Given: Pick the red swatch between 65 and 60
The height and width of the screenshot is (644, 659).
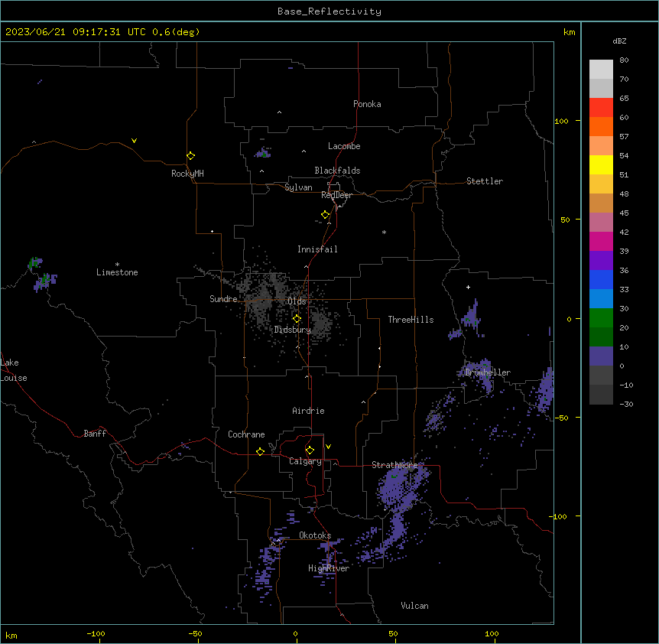Looking at the screenshot, I should tap(601, 108).
